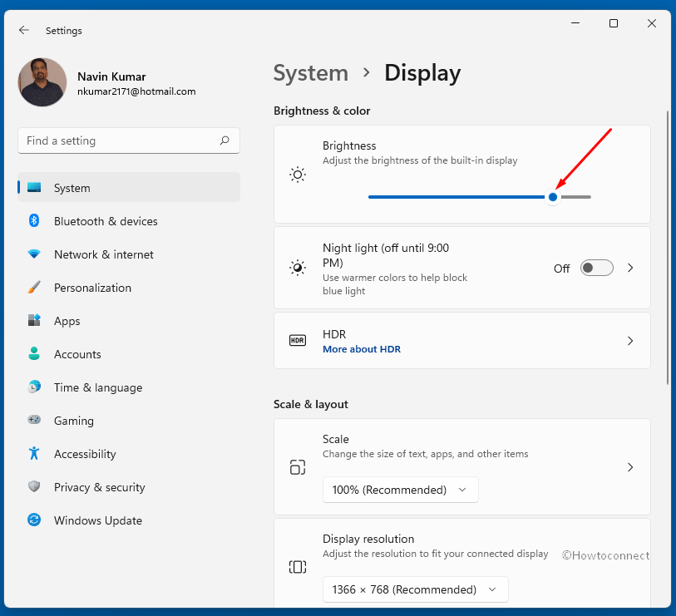Open Time & language settings
This screenshot has height=616, width=676.
[x=129, y=387]
